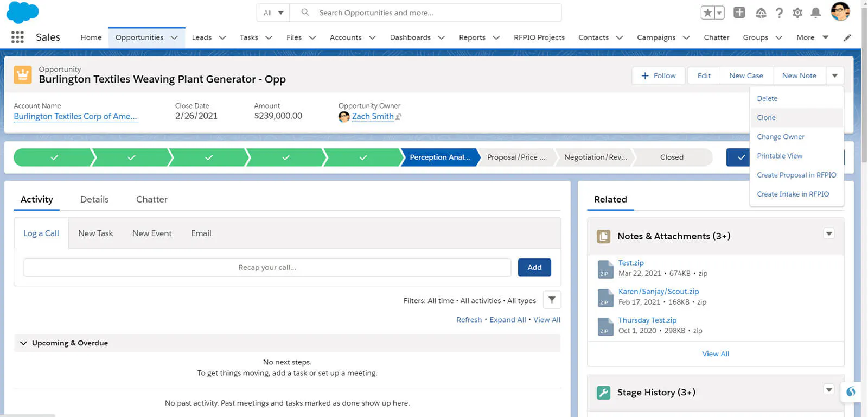868x417 pixels.
Task: Open the RFPIO Projects nav tab
Action: tap(539, 37)
